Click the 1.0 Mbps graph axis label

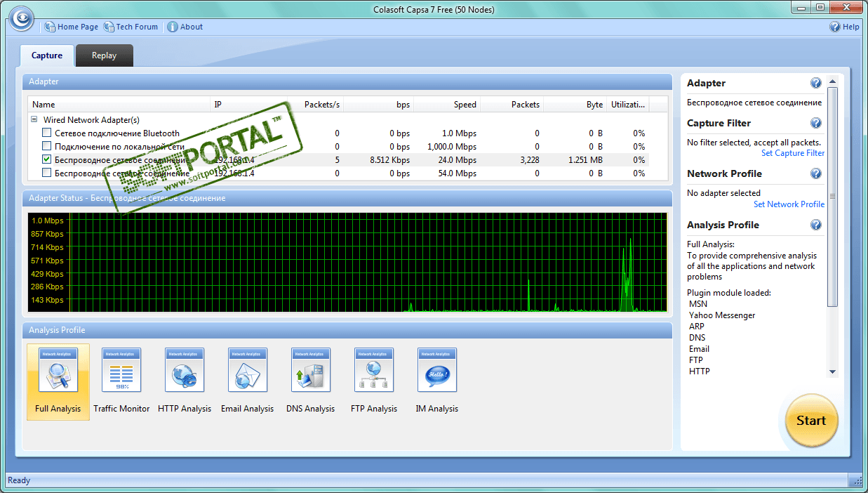48,221
